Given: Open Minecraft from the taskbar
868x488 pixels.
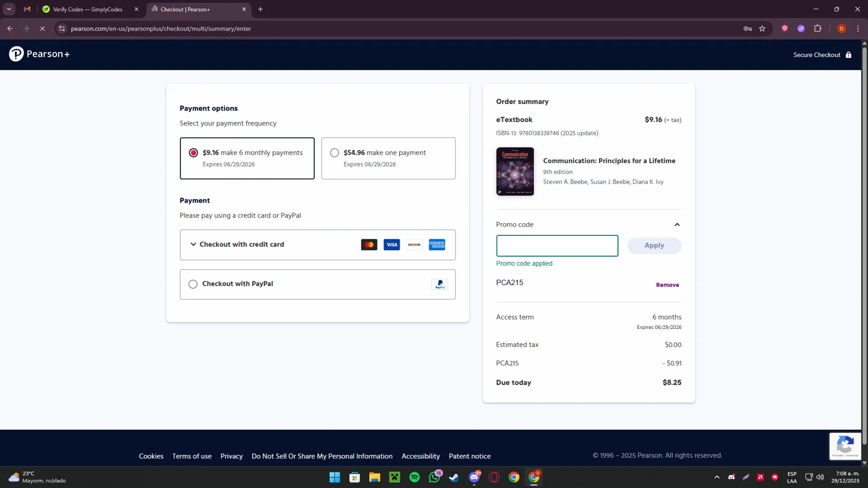Looking at the screenshot, I should (395, 477).
